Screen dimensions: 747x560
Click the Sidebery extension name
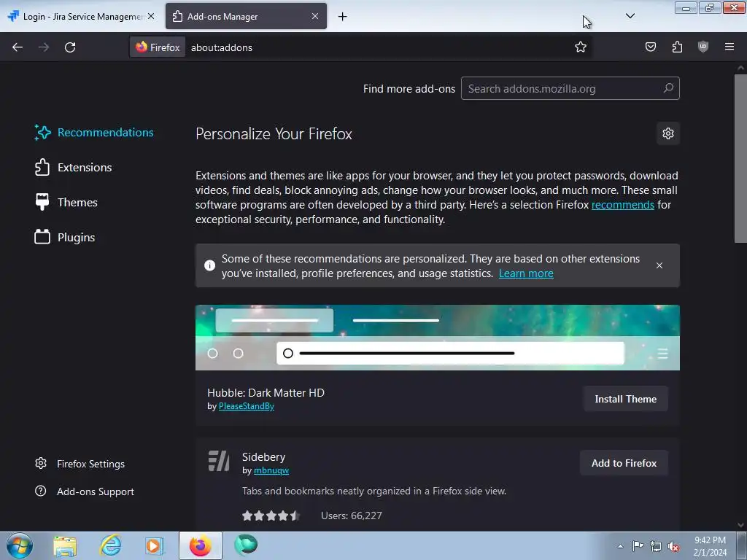pyautogui.click(x=263, y=456)
